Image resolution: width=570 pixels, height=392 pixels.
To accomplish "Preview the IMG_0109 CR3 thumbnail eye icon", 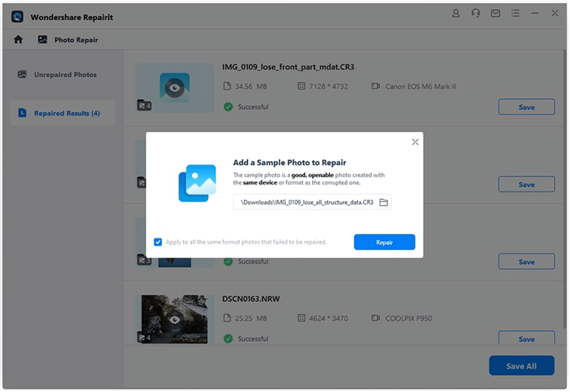I will 174,87.
